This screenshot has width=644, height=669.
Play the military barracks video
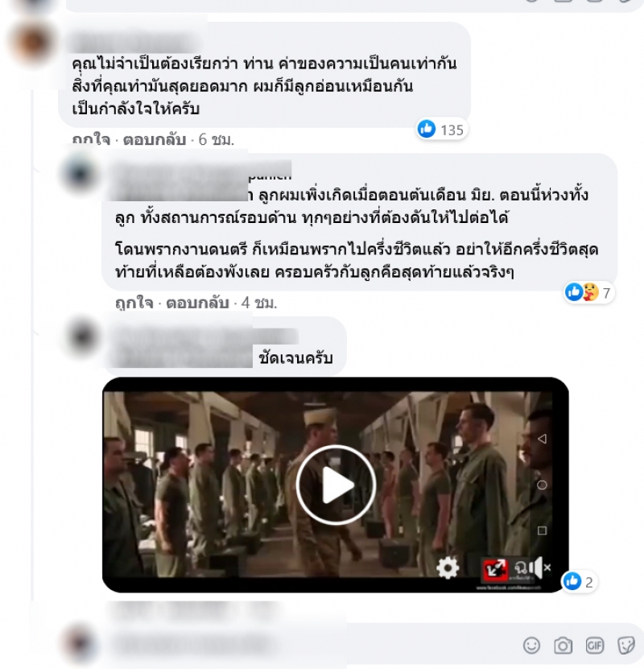pyautogui.click(x=336, y=485)
